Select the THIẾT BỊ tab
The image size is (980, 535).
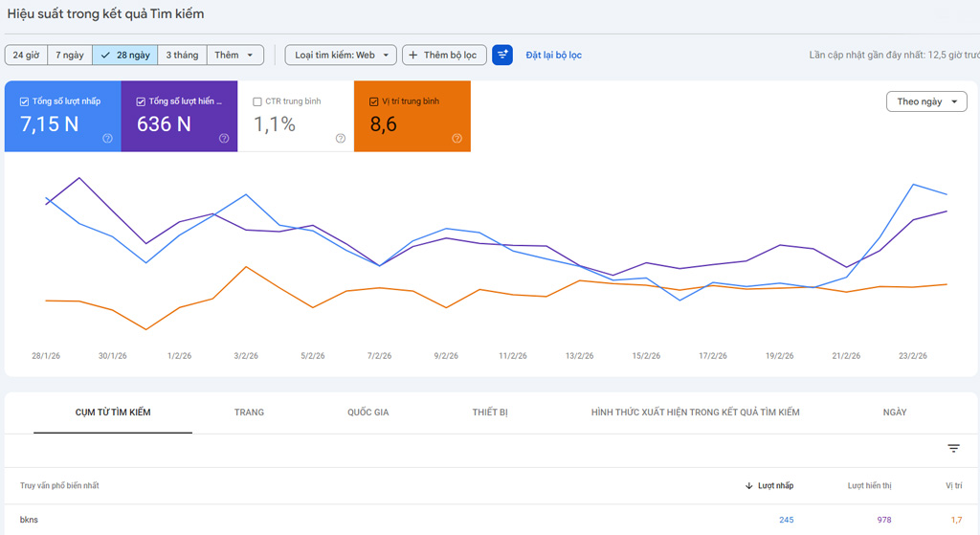pos(490,412)
